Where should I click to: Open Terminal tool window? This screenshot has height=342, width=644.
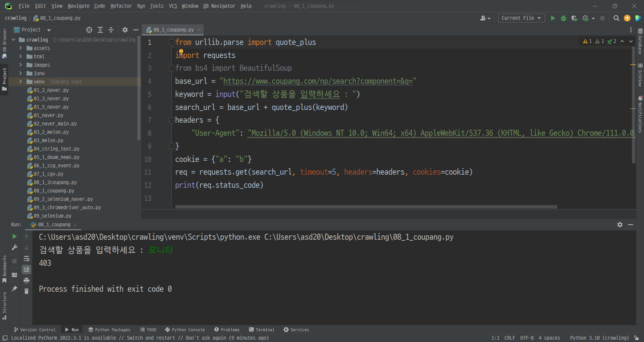coord(262,330)
